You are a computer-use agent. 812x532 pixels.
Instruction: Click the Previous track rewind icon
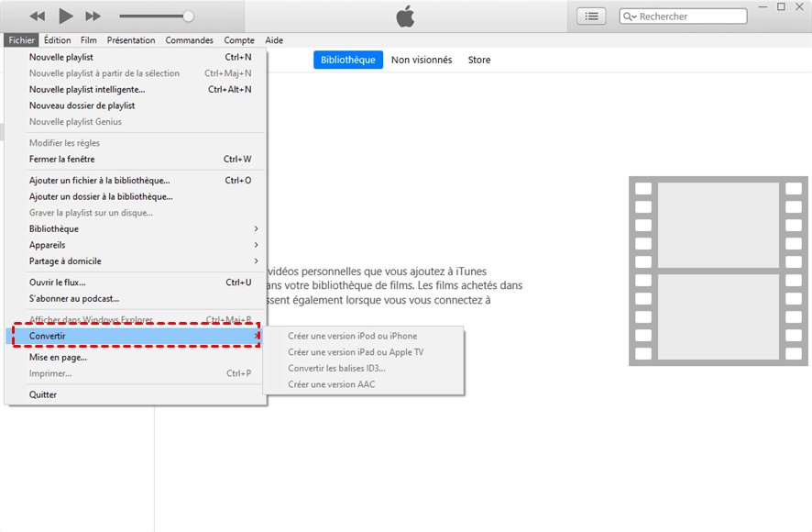click(x=37, y=17)
